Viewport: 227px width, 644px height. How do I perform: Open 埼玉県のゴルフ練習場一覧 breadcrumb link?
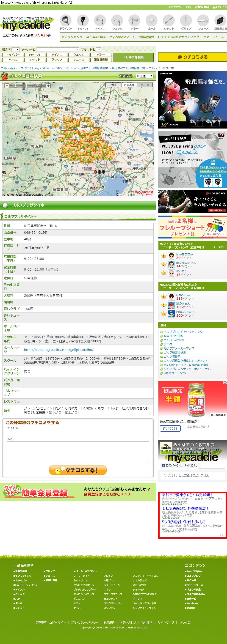(128, 68)
